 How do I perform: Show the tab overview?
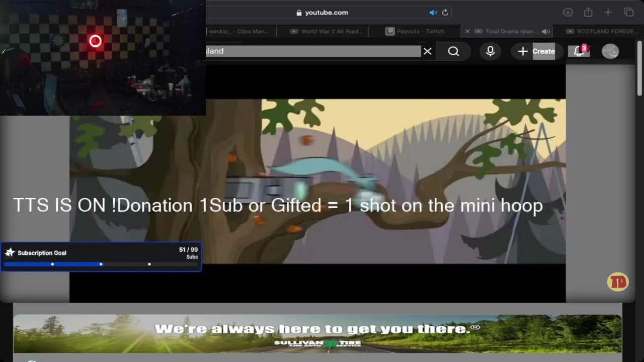(628, 13)
